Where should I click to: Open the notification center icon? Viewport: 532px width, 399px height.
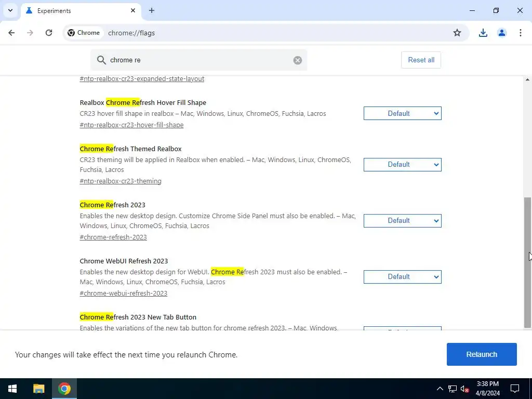coord(515,389)
